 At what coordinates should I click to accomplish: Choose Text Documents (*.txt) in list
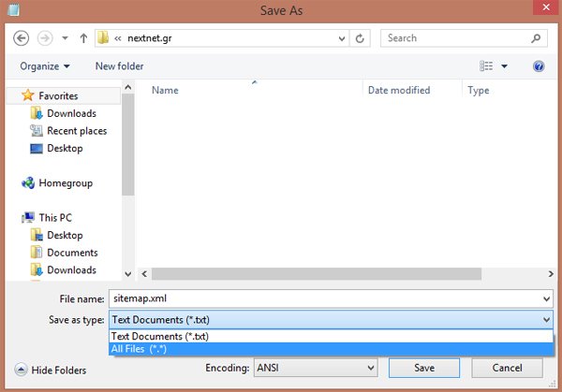point(331,336)
